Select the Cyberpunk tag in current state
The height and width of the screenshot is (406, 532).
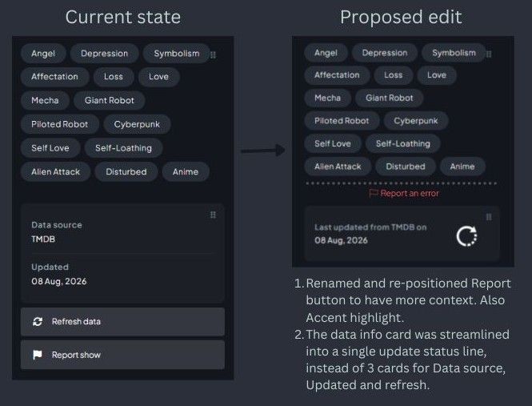(137, 124)
